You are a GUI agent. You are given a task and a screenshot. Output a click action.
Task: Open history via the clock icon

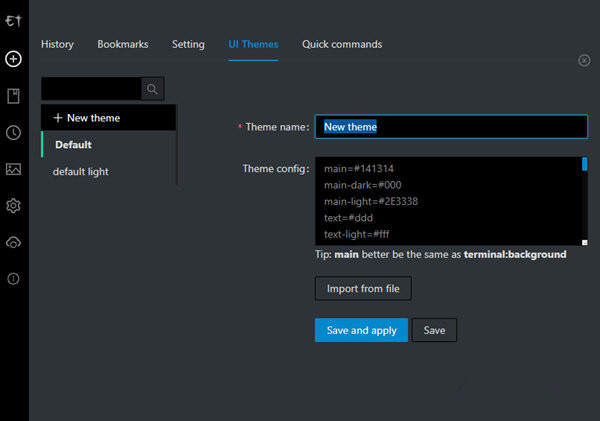[14, 133]
